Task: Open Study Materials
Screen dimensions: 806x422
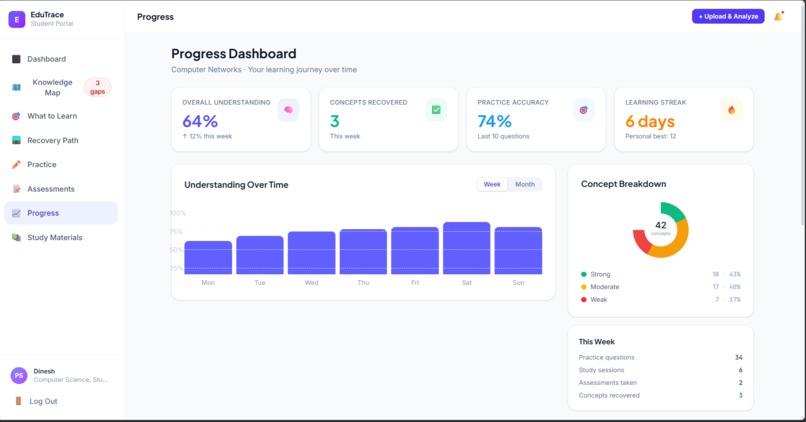Action: coord(61,237)
